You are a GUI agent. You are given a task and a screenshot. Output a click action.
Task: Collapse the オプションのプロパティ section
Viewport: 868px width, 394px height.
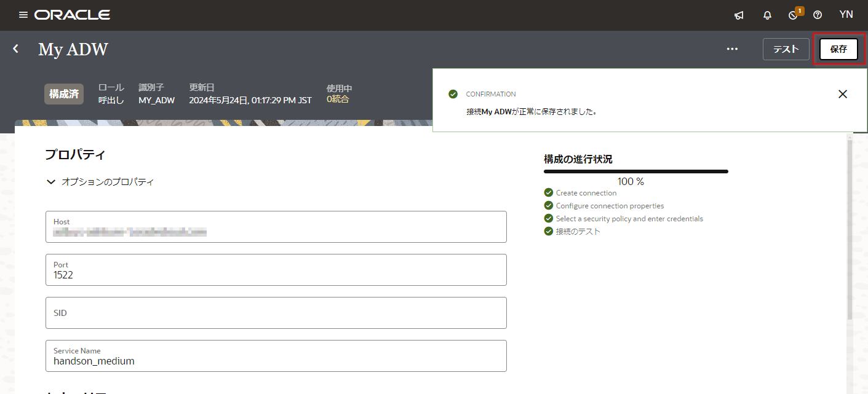click(52, 182)
